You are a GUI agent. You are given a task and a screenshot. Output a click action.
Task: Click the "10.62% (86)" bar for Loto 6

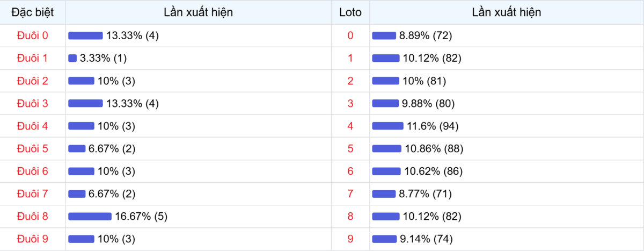coord(386,171)
